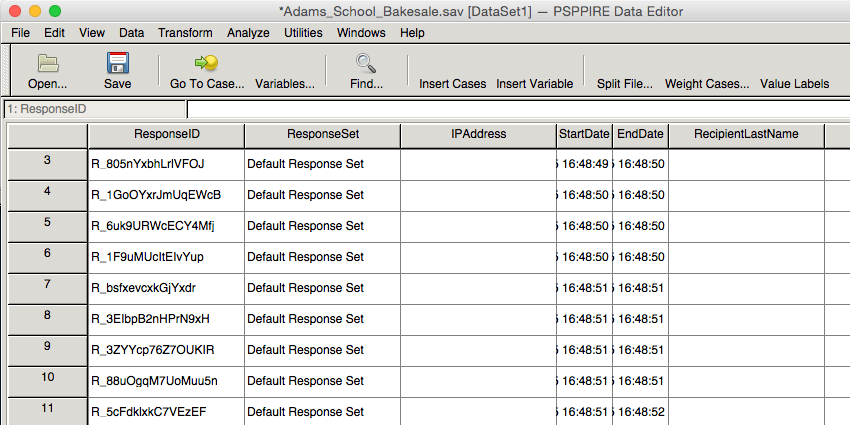Open the Variables toolbar item
850x425 pixels.
(x=285, y=84)
